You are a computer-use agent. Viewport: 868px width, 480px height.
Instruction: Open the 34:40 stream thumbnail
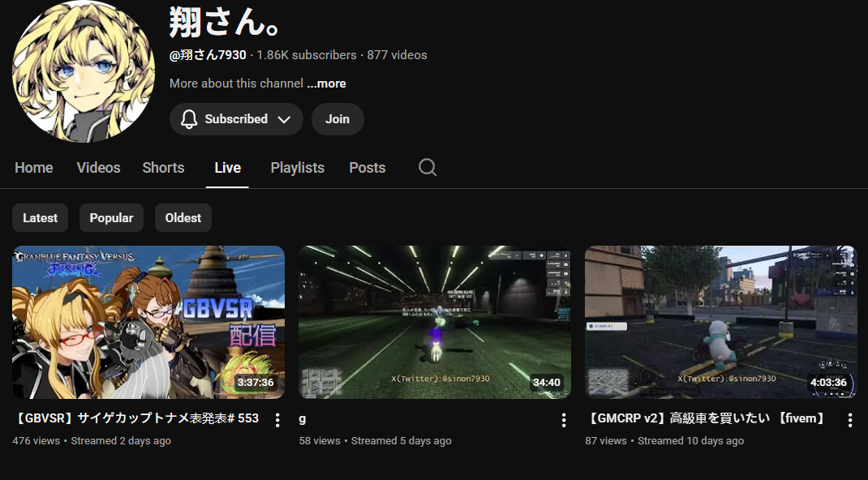[x=435, y=322]
